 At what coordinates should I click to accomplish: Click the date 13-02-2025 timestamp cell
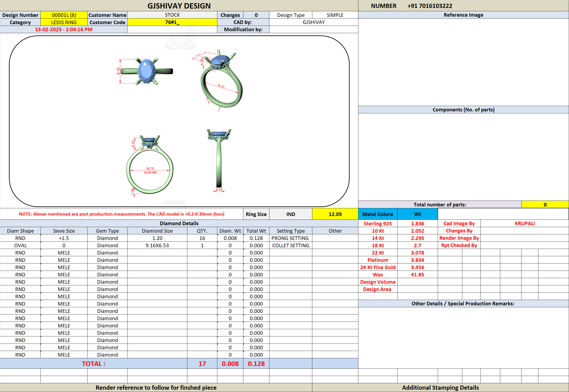(x=64, y=30)
